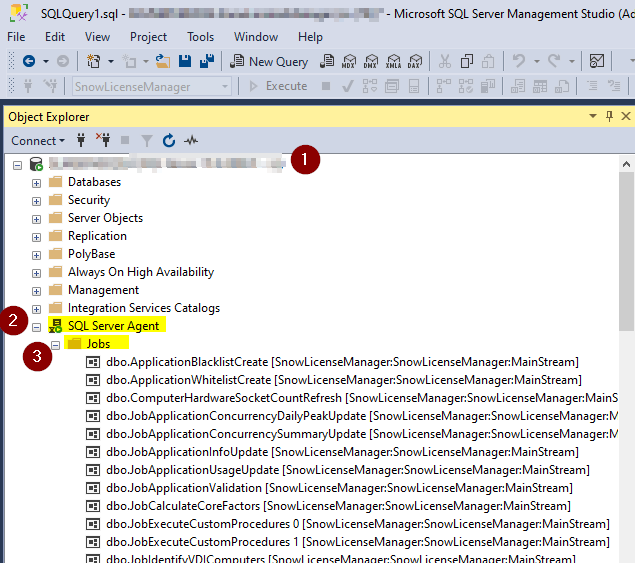Select the dbo.JobApplicationInfoUpdate job

[342, 452]
